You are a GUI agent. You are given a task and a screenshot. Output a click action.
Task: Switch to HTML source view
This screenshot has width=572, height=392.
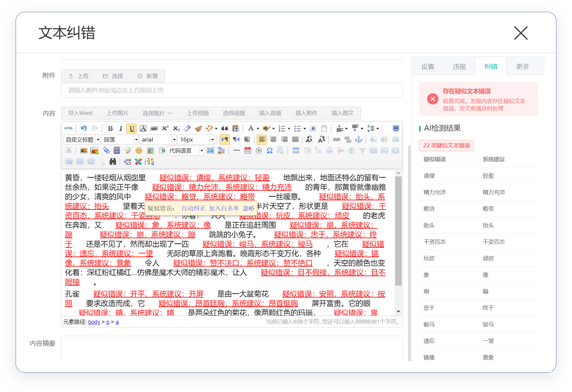(x=68, y=128)
